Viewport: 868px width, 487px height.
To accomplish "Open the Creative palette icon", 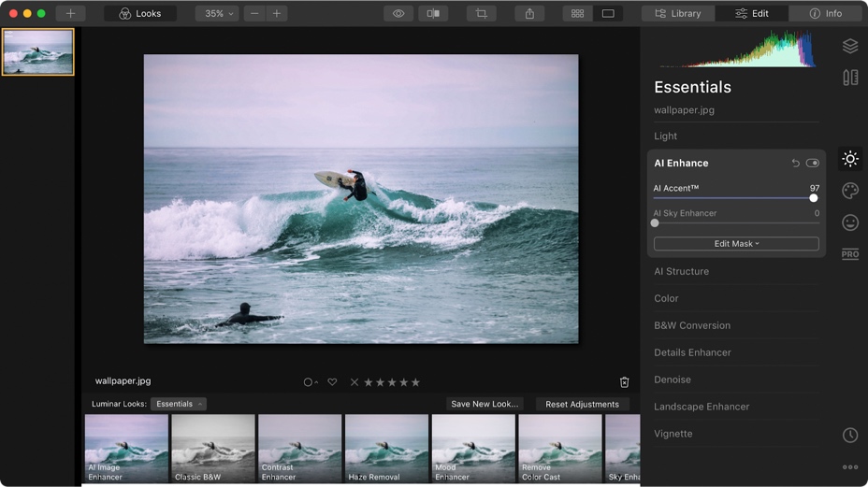I will point(850,191).
